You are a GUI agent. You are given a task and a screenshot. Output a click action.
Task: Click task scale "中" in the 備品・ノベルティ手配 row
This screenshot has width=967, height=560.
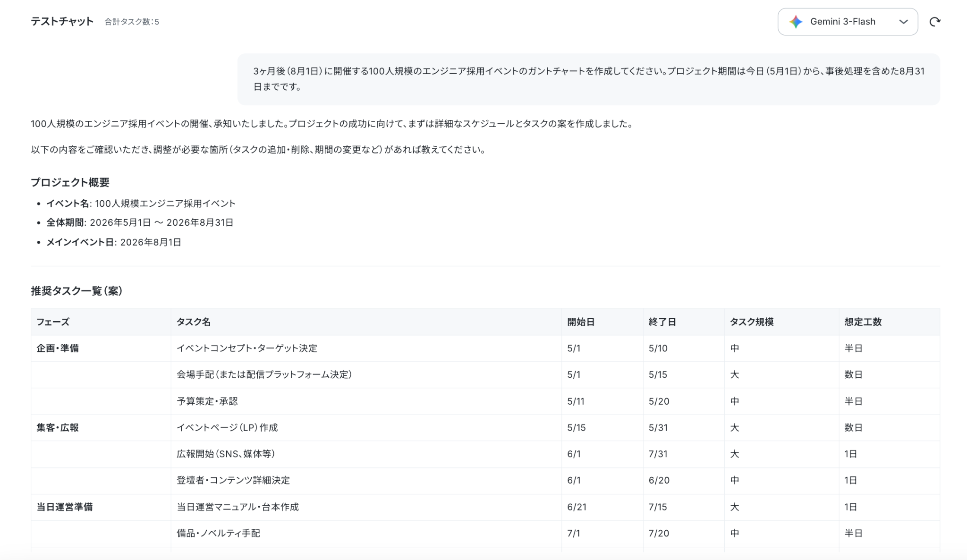[735, 534]
